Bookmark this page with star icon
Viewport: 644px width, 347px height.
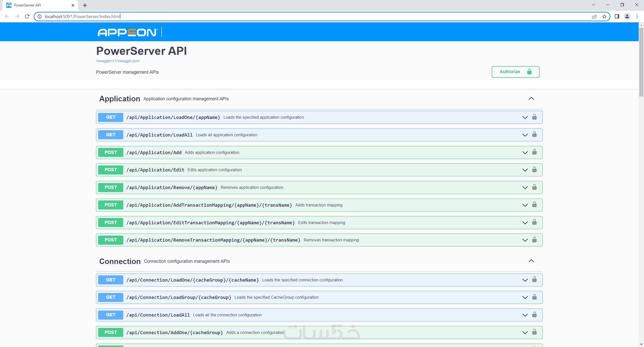[x=604, y=17]
